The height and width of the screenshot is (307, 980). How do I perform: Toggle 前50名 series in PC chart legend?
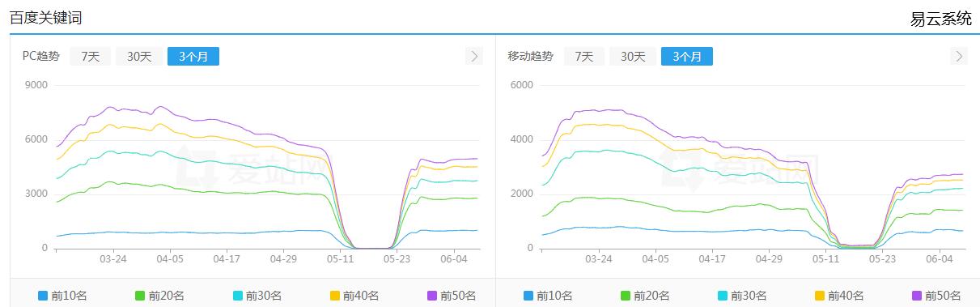[x=451, y=296]
